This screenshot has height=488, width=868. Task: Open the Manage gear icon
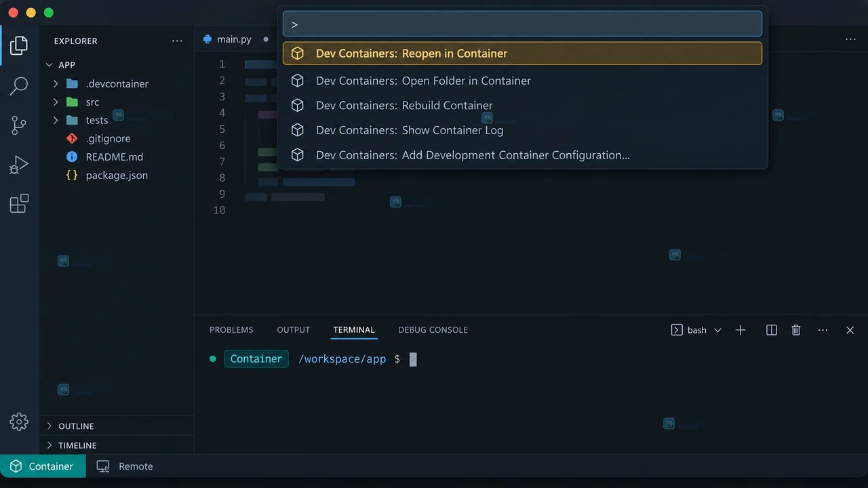tap(19, 422)
